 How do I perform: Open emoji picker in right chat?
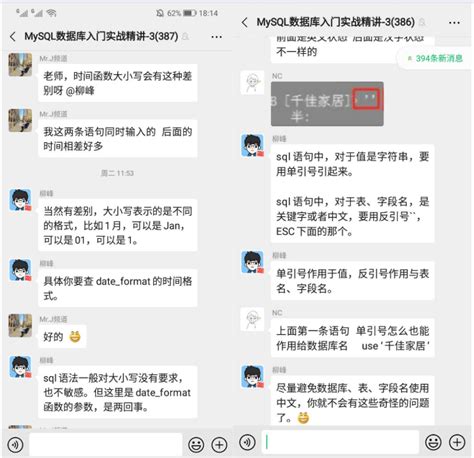pyautogui.click(x=433, y=442)
